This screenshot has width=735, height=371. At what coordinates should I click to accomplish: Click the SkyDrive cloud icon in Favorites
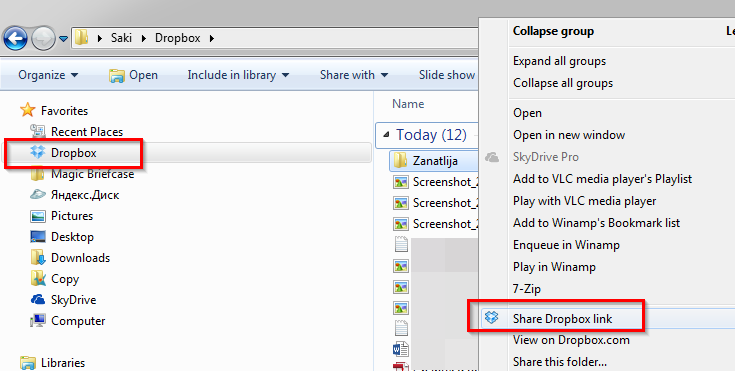click(38, 300)
